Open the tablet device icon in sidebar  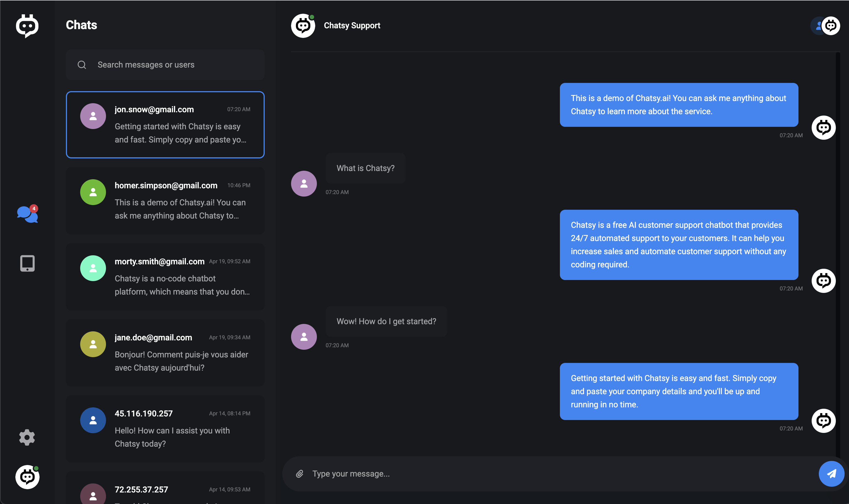click(27, 263)
